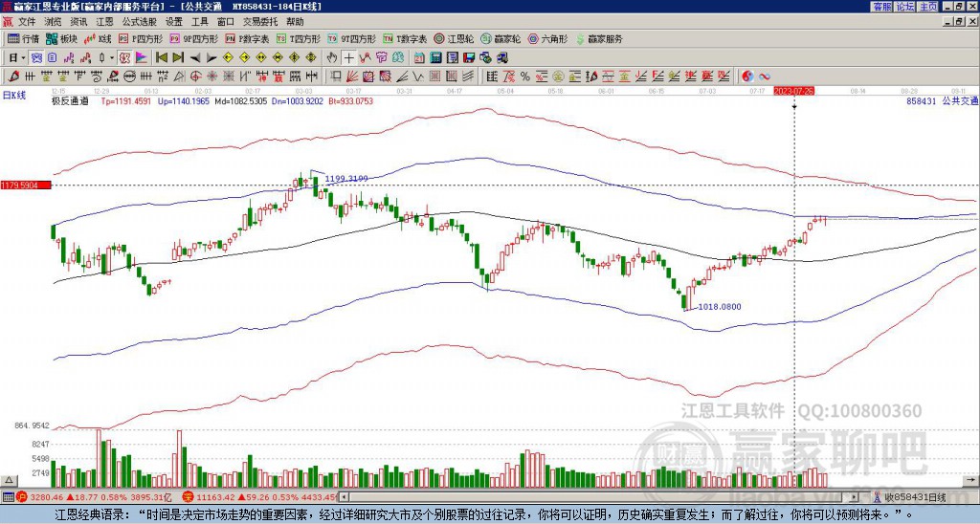The image size is (980, 524).
Task: Click the circle target drawing tool
Action: (x=195, y=76)
